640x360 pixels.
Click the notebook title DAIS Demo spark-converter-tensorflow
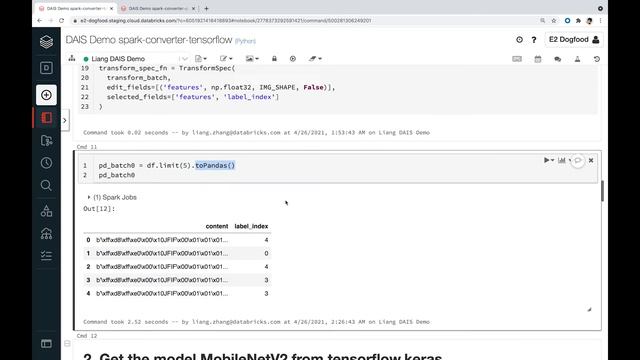[x=149, y=40]
